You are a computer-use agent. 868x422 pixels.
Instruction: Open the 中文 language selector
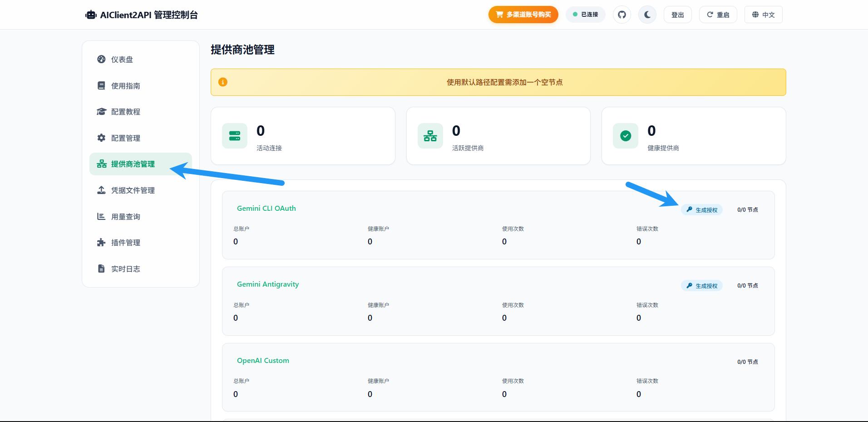tap(763, 15)
